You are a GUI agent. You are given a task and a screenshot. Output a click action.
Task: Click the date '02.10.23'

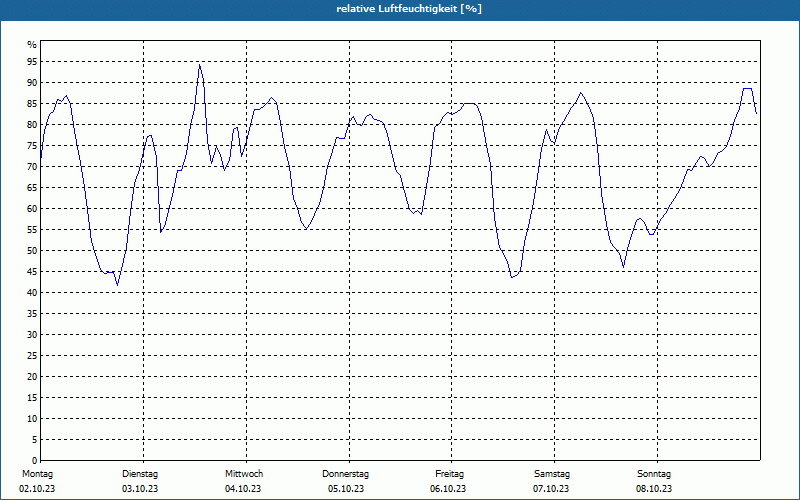(x=37, y=489)
